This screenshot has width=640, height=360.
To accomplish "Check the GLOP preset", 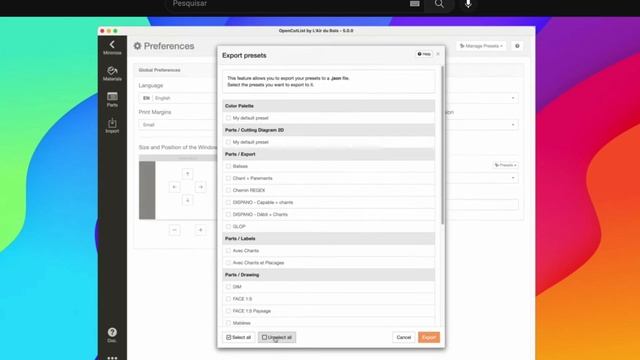I will pos(228,227).
